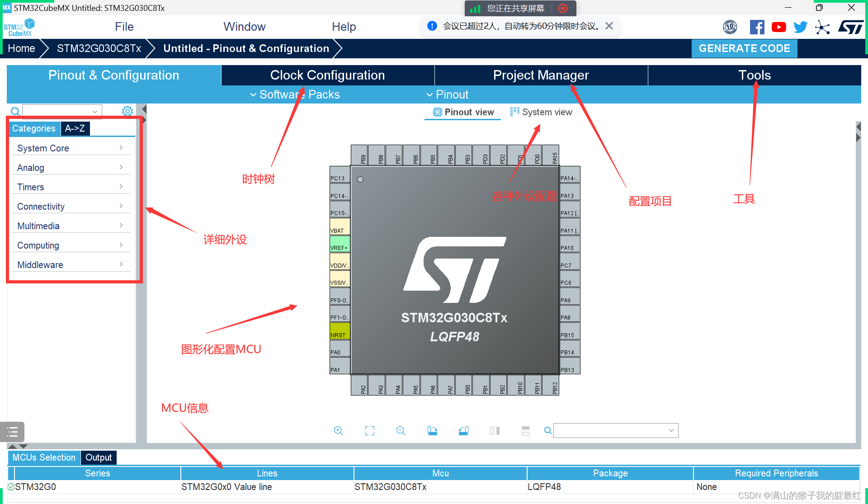Open the Software Packs dropdown
The height and width of the screenshot is (504, 868).
[x=295, y=94]
